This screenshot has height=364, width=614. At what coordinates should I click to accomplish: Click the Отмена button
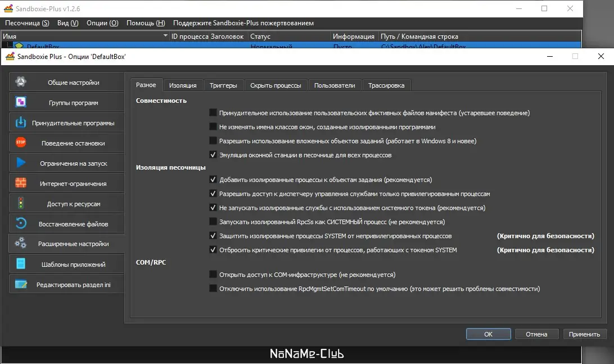(536, 334)
